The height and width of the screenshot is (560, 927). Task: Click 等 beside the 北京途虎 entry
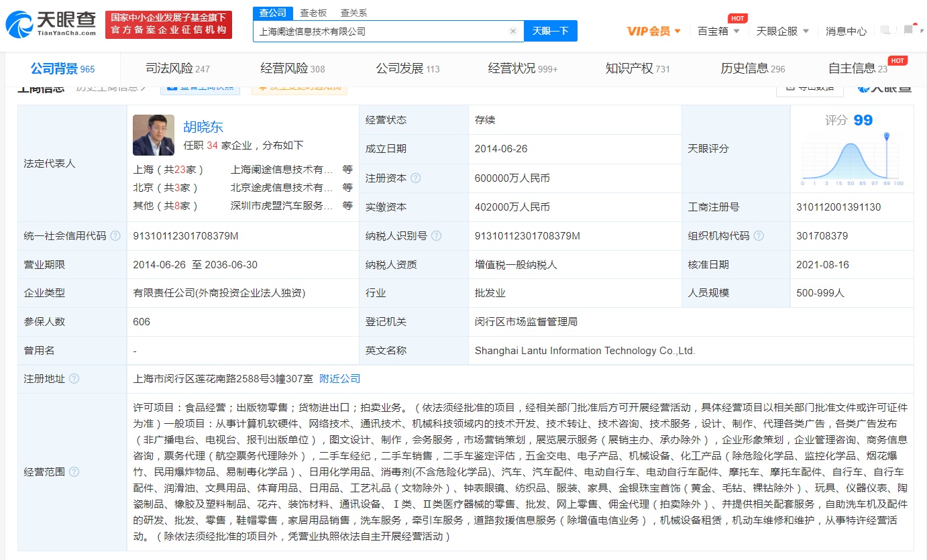[x=347, y=188]
